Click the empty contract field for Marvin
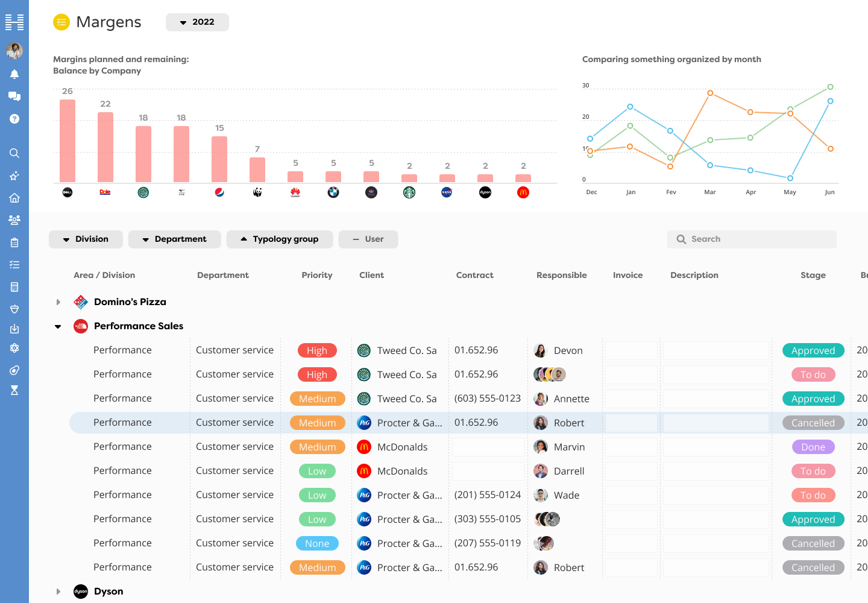This screenshot has width=868, height=603. click(x=488, y=447)
